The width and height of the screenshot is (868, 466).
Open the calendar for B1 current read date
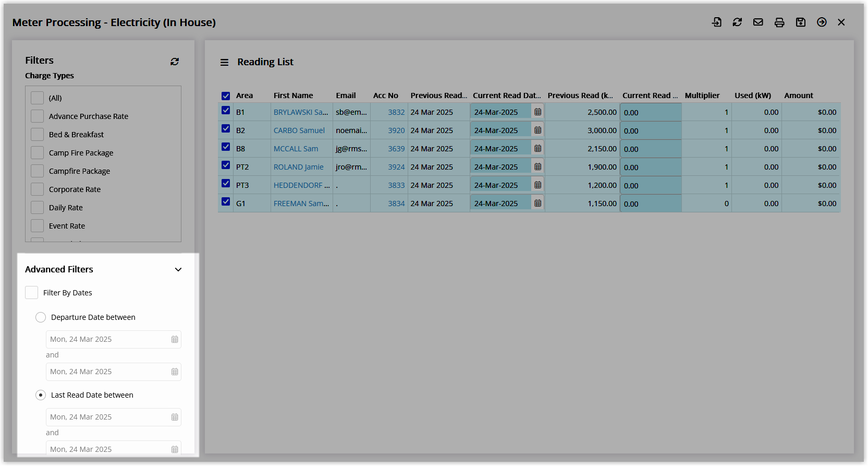click(538, 112)
